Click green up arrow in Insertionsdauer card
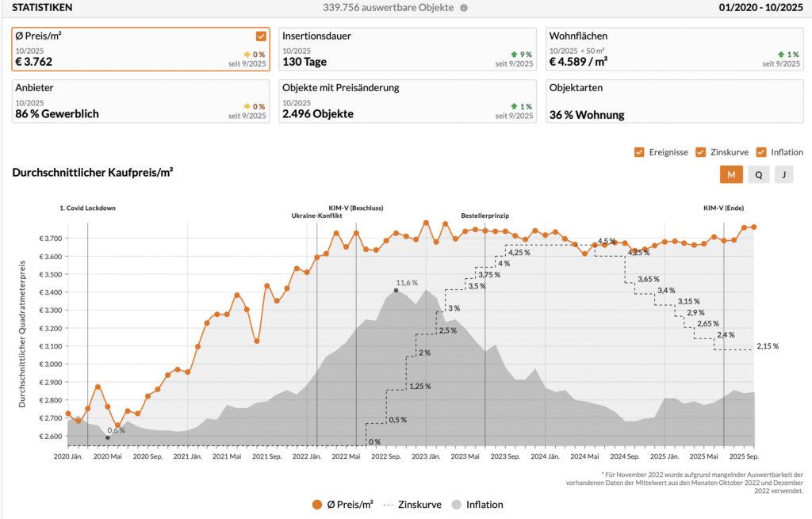Image resolution: width=812 pixels, height=519 pixels. pos(504,54)
